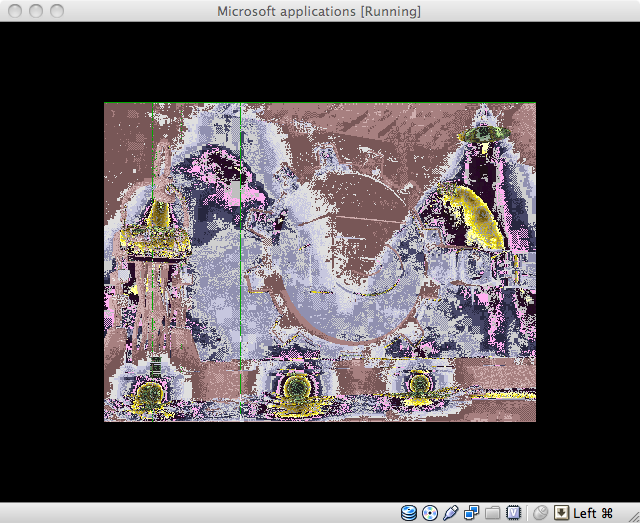Click the window resize grip in corner
Viewport: 640px width, 523px height.
pos(634,517)
